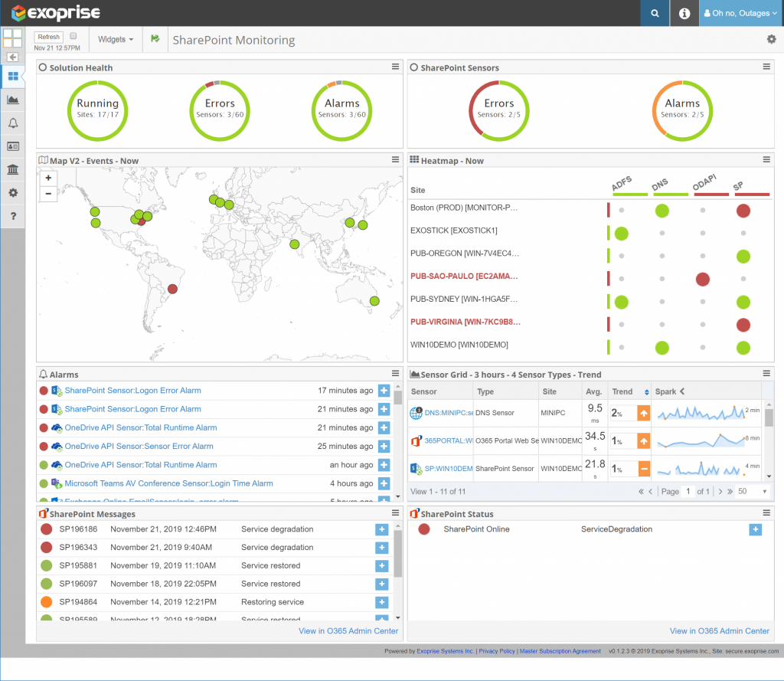Open the search icon in top bar

pyautogui.click(x=655, y=13)
